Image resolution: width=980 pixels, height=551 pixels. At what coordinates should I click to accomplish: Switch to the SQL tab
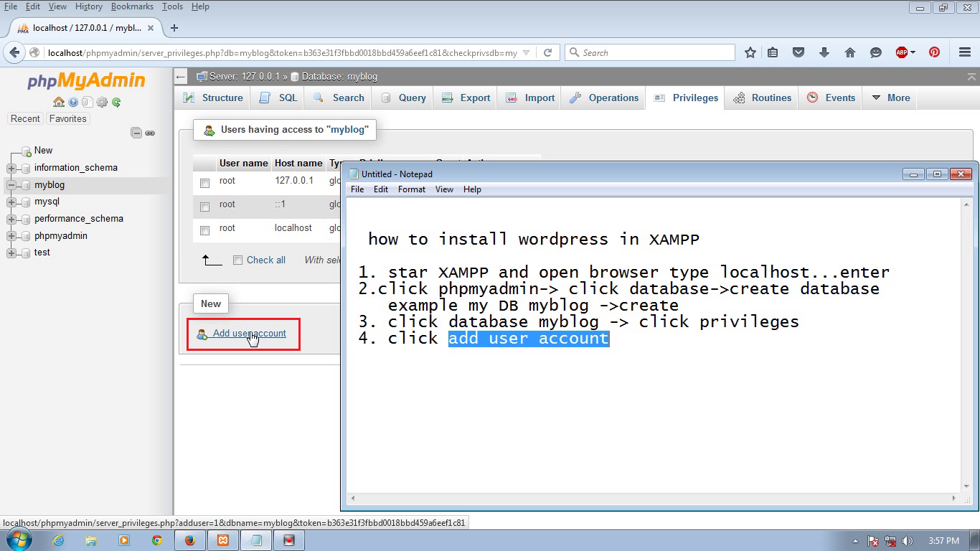coord(278,98)
